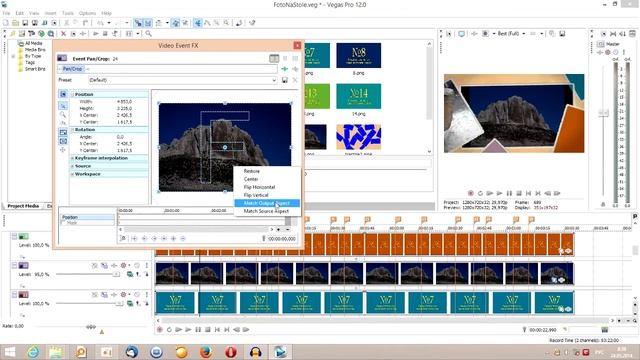Select the Pan/Crop plug-in chain button
This screenshot has height=360, width=640.
[x=72, y=69]
